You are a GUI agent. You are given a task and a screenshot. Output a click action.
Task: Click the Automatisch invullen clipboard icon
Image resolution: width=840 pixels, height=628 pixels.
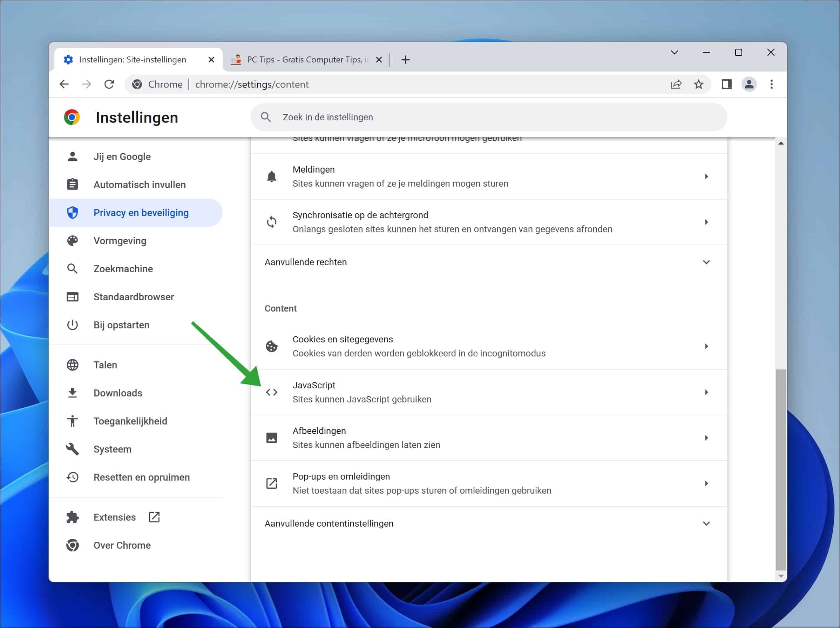coord(73,184)
